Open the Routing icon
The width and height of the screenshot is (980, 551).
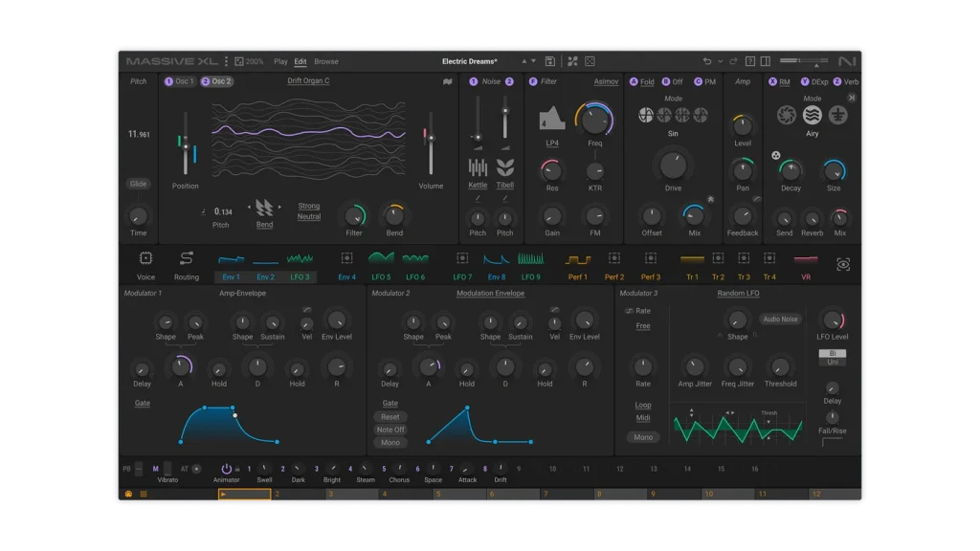(x=187, y=258)
